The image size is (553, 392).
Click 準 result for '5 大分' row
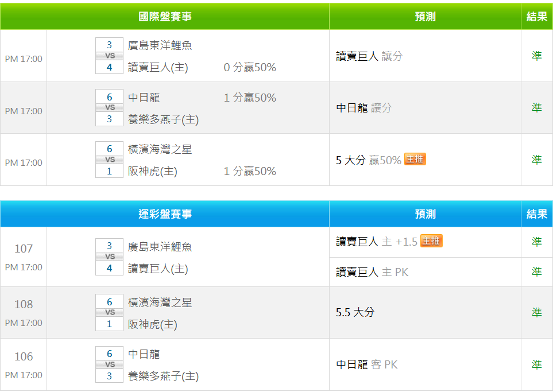[x=537, y=160]
